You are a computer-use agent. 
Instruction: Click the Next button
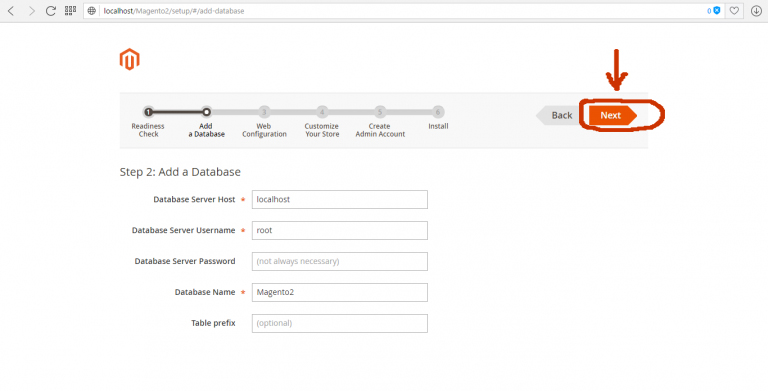(x=613, y=116)
